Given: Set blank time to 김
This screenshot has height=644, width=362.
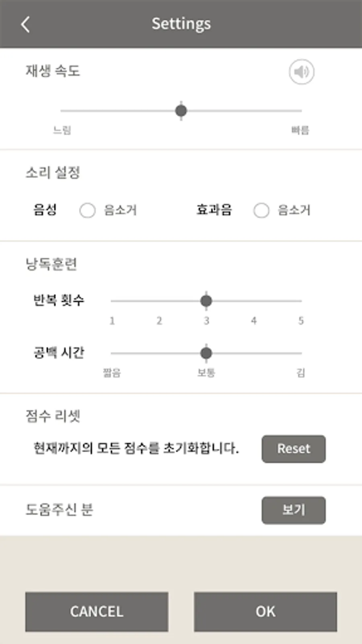Looking at the screenshot, I should pyautogui.click(x=300, y=353).
